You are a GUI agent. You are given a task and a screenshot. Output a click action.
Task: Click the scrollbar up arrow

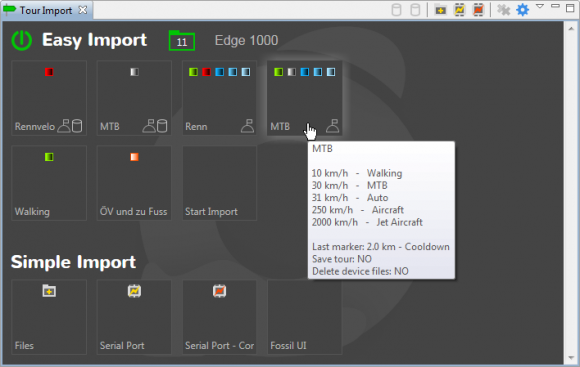point(571,27)
